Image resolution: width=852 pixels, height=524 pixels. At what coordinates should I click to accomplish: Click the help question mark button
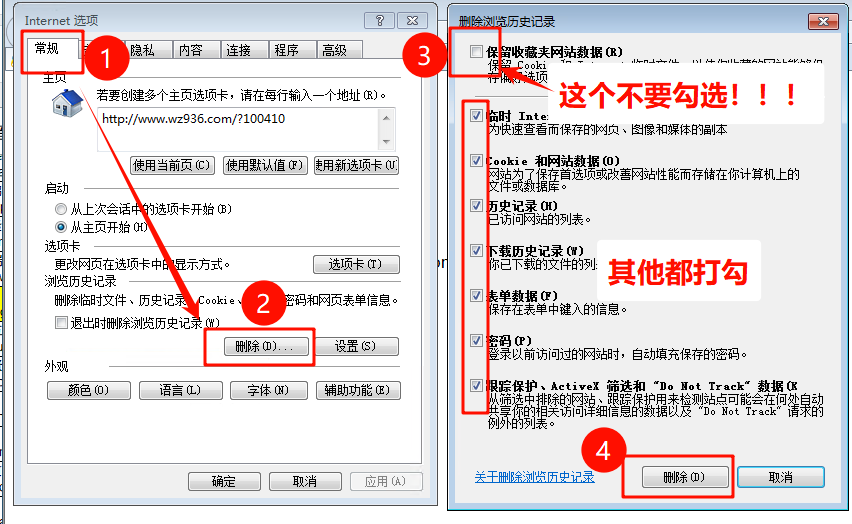pyautogui.click(x=379, y=21)
